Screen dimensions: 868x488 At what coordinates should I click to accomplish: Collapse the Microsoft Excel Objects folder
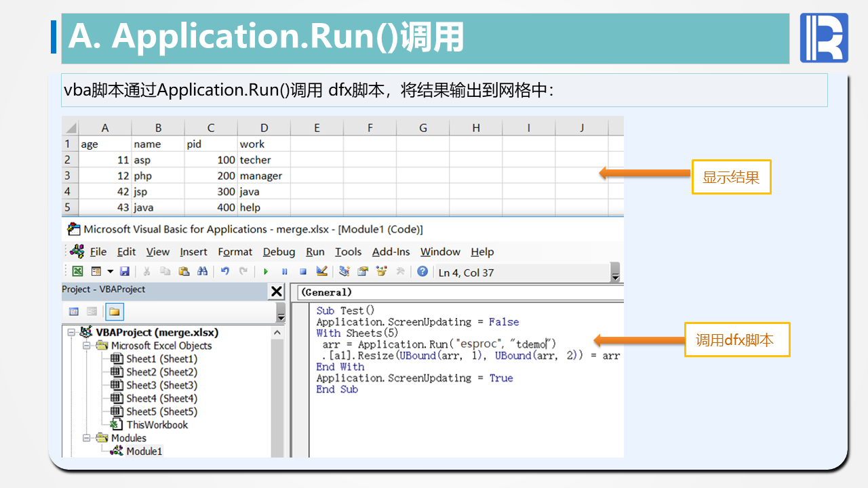click(x=87, y=346)
